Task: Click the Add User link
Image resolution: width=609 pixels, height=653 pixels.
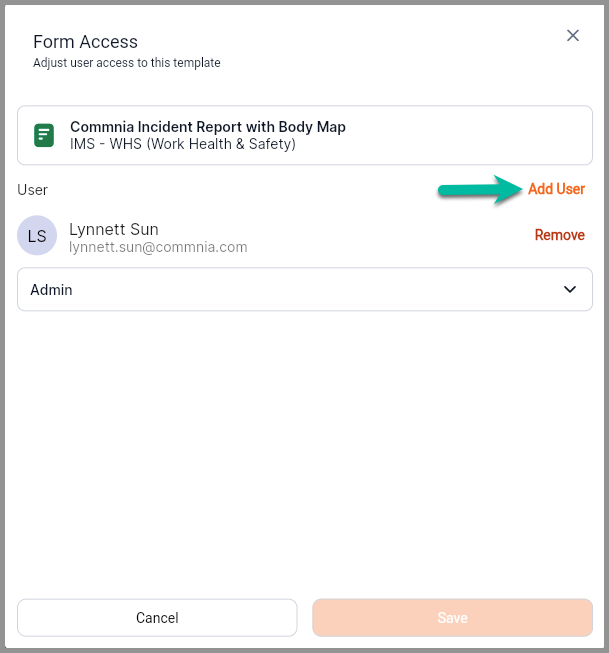Action: 556,189
